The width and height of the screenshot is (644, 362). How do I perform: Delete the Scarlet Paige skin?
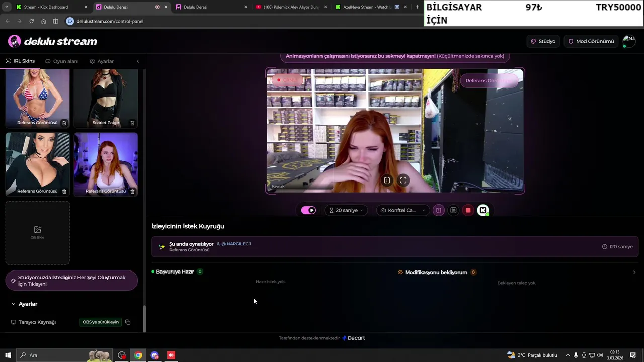132,123
